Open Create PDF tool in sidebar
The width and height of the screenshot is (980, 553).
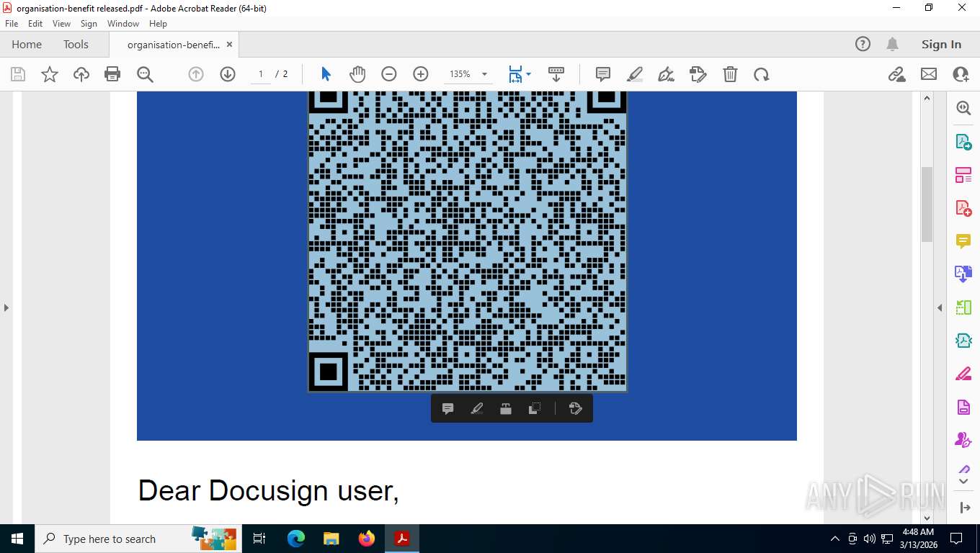[963, 208]
